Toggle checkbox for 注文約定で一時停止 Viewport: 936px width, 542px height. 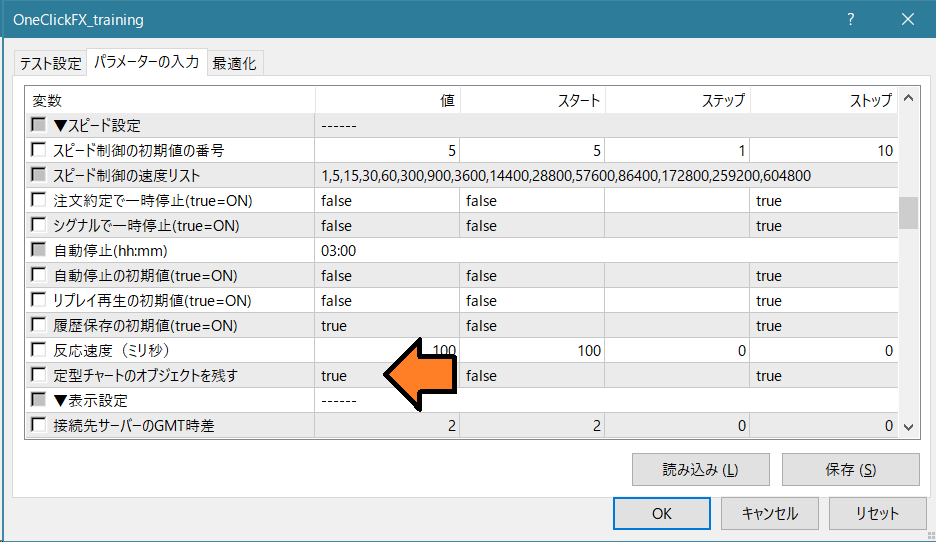click(39, 201)
